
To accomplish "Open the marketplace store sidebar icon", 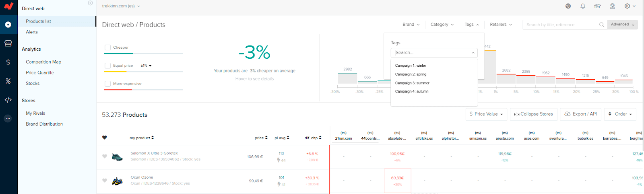I will coord(8,43).
